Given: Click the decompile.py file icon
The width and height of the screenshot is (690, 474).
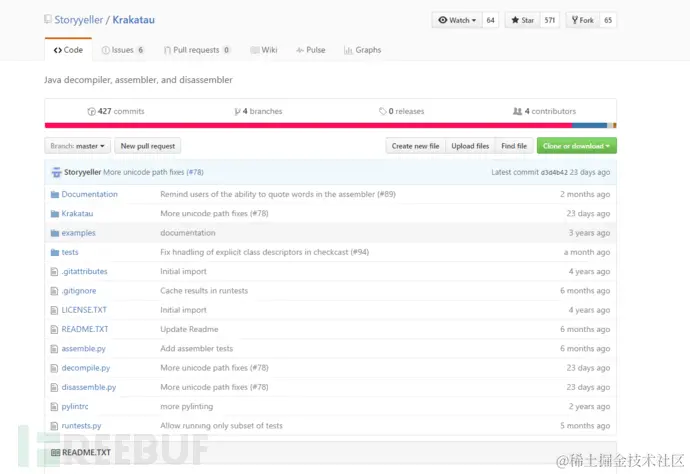Looking at the screenshot, I should pyautogui.click(x=54, y=368).
